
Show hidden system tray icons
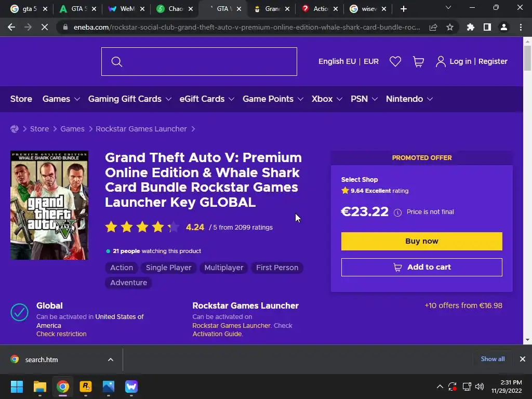(x=440, y=387)
